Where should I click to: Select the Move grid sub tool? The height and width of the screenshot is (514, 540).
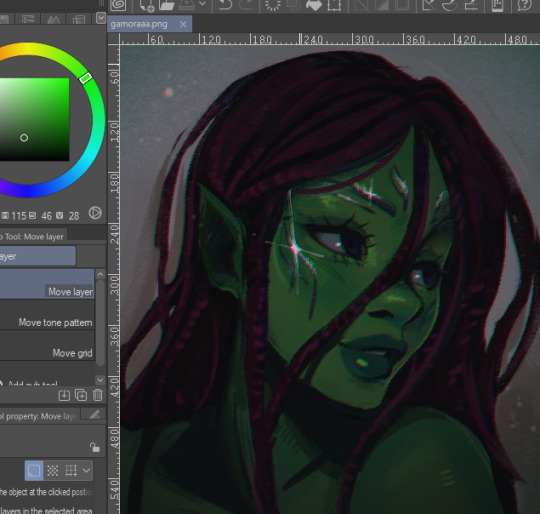click(47, 345)
